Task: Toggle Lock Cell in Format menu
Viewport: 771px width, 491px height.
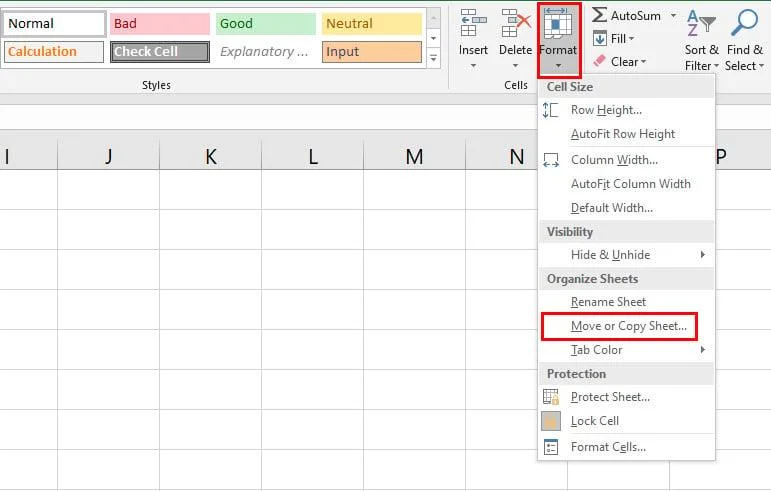Action: [x=594, y=421]
